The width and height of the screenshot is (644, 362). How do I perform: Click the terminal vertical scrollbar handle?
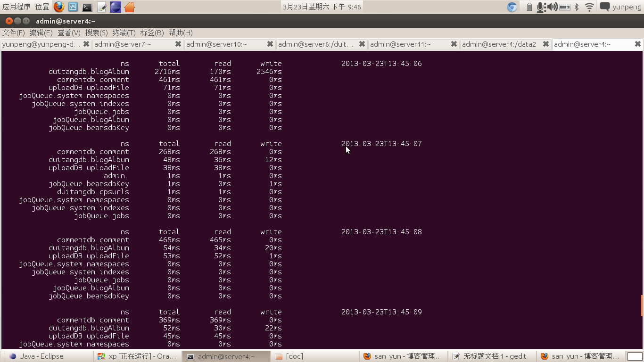pos(642,306)
